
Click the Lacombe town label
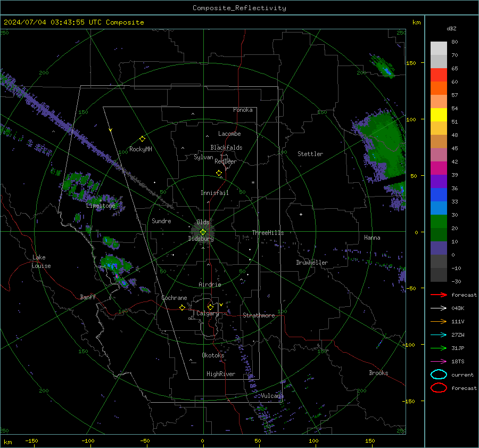pos(229,134)
